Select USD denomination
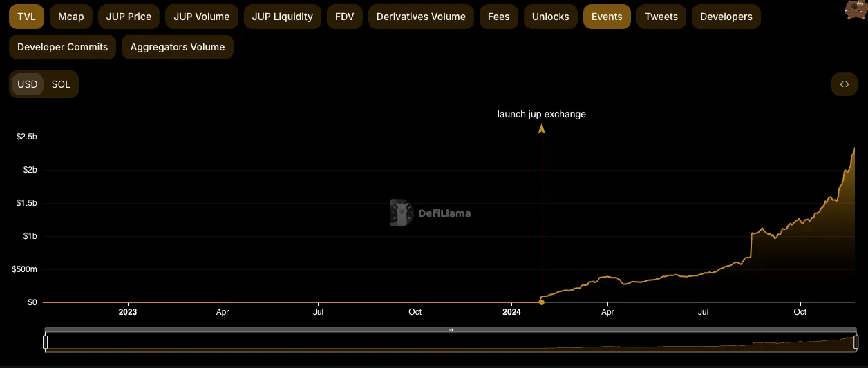The height and width of the screenshot is (368, 868). [28, 84]
